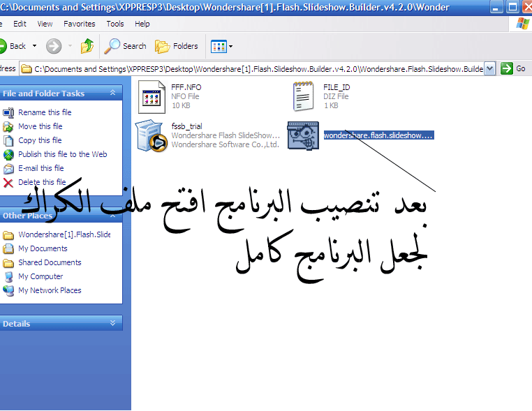
Task: Click the Rename this file icon
Action: (x=8, y=112)
